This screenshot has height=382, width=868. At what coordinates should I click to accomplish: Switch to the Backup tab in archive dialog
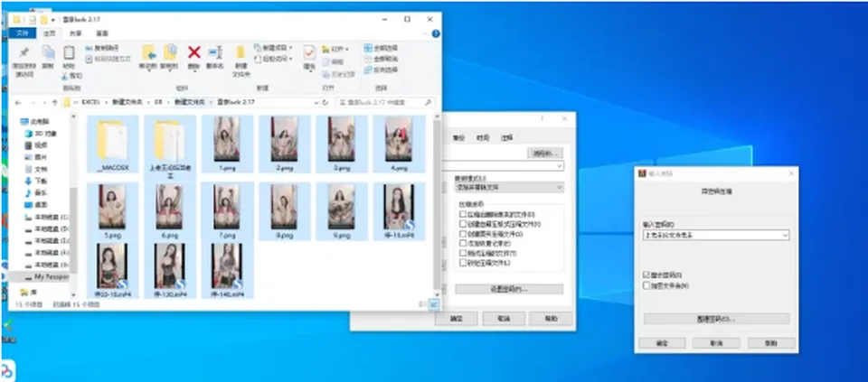(458, 137)
